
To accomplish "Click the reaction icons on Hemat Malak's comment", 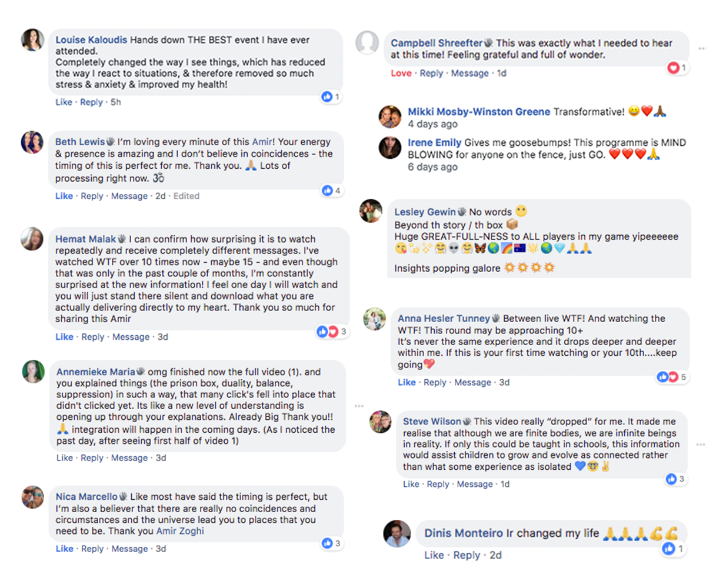I will pos(327,332).
